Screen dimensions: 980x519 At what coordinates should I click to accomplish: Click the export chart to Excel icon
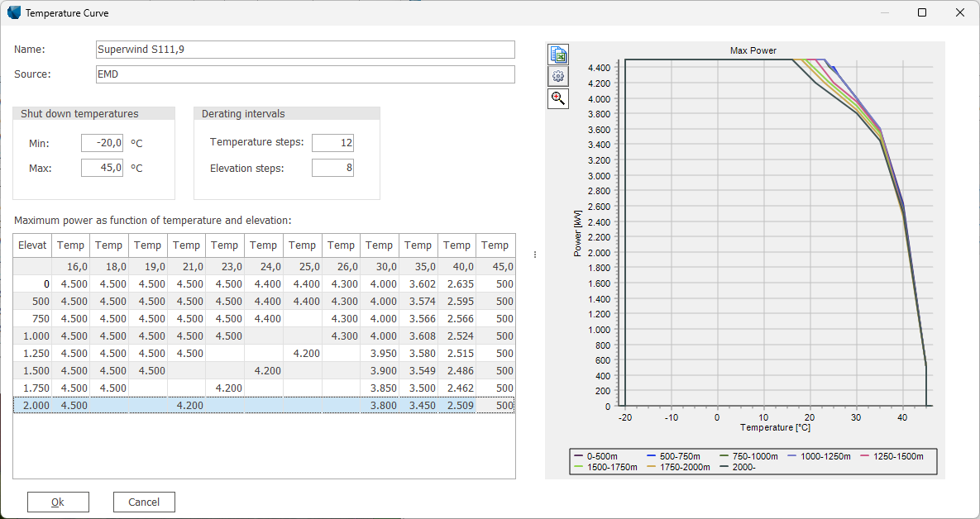tap(558, 54)
